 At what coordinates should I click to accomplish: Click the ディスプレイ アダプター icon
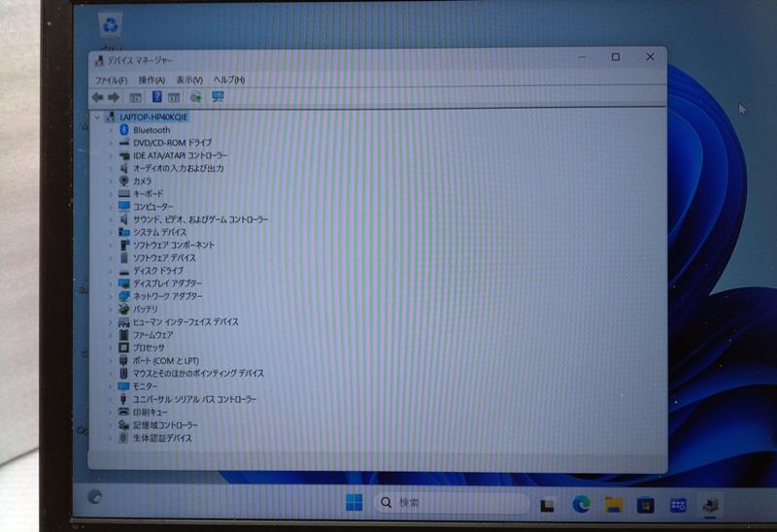(124, 283)
